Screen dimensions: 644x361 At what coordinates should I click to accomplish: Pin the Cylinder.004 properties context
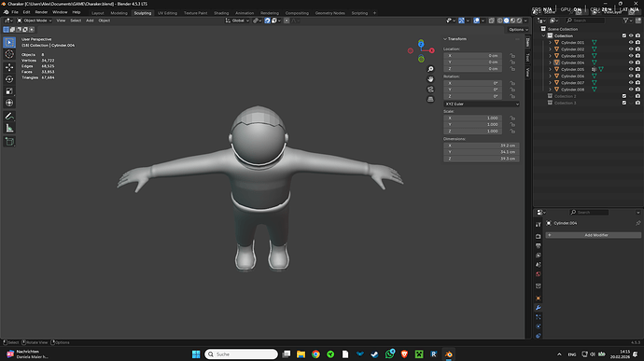pos(637,223)
